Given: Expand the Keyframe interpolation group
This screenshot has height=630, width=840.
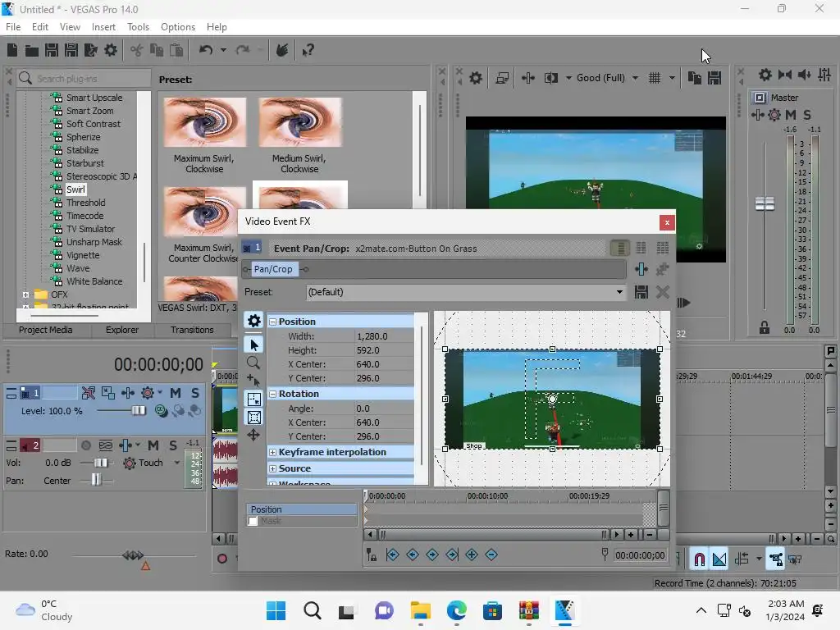Looking at the screenshot, I should coord(272,452).
